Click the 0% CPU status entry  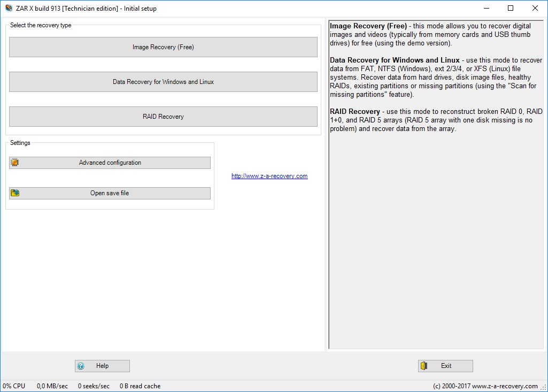tap(14, 386)
